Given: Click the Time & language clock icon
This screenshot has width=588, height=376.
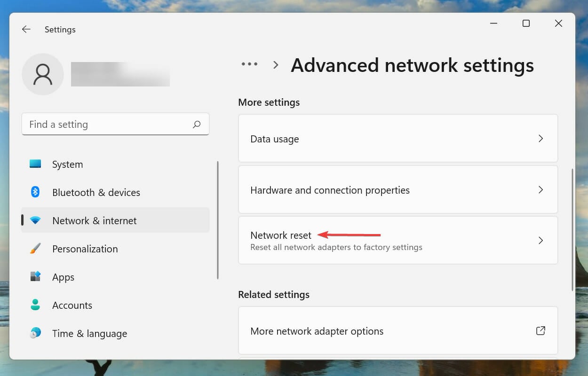Looking at the screenshot, I should (35, 333).
